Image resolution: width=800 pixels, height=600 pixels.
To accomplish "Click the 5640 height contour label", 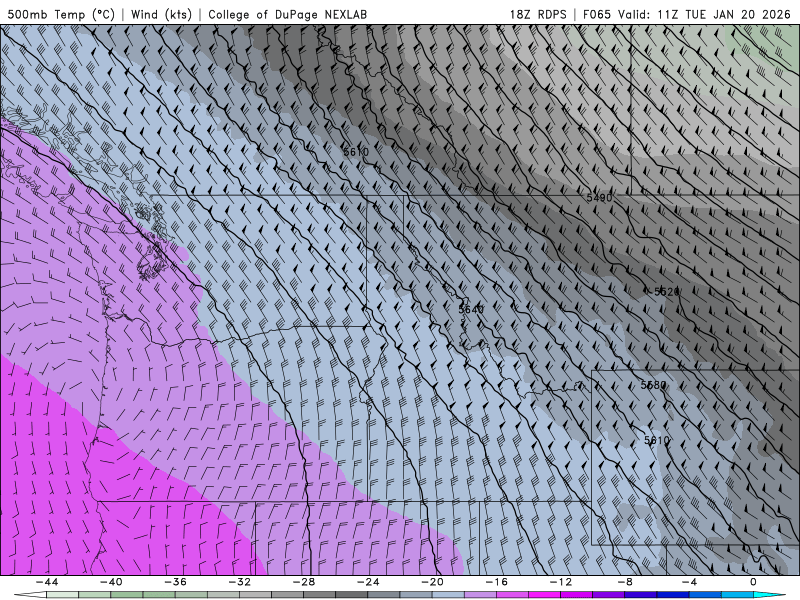I will (x=471, y=310).
